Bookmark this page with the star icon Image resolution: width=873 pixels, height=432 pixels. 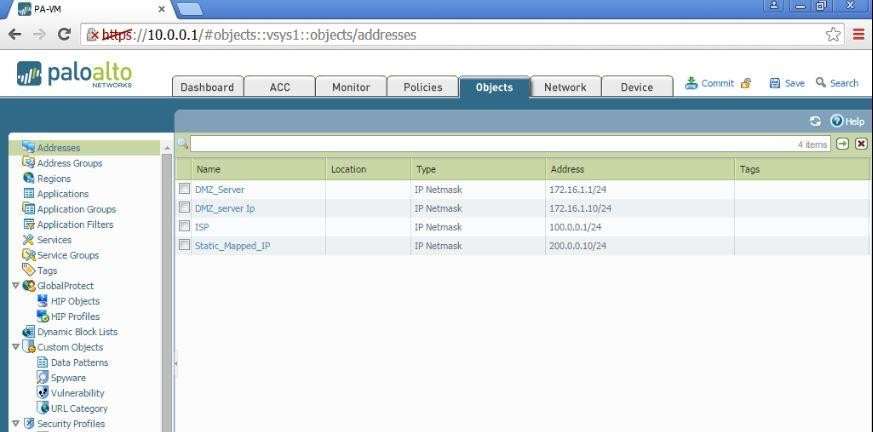click(833, 35)
